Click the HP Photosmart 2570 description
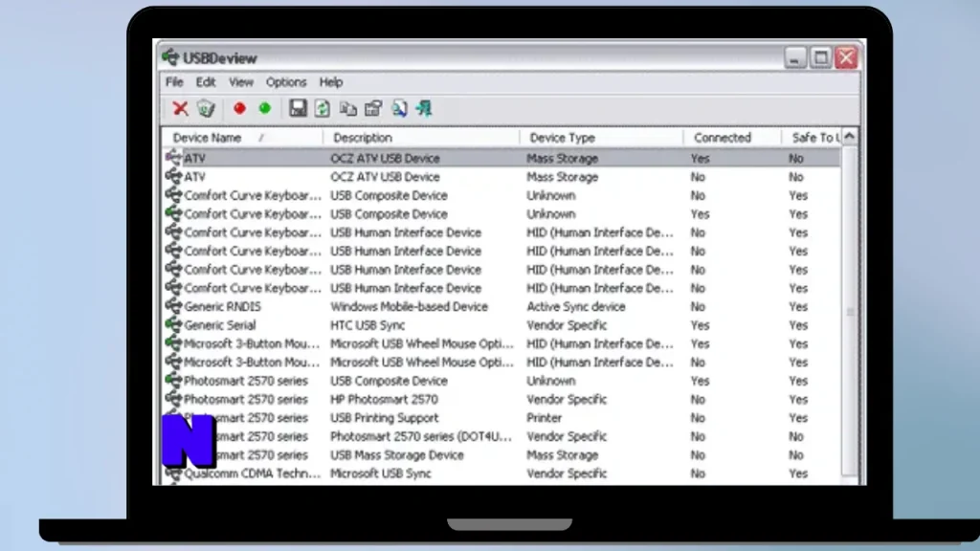This screenshot has height=551, width=980. tap(384, 399)
